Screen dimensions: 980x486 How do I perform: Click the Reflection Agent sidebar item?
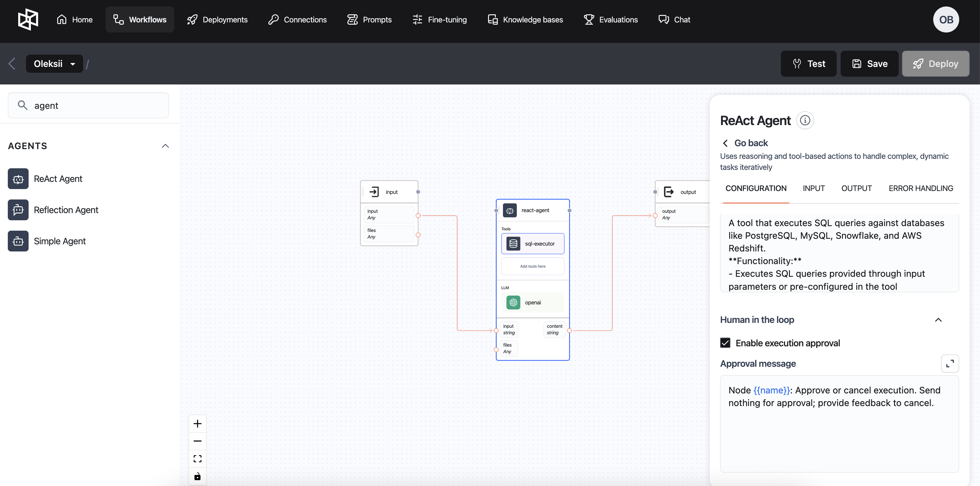66,210
